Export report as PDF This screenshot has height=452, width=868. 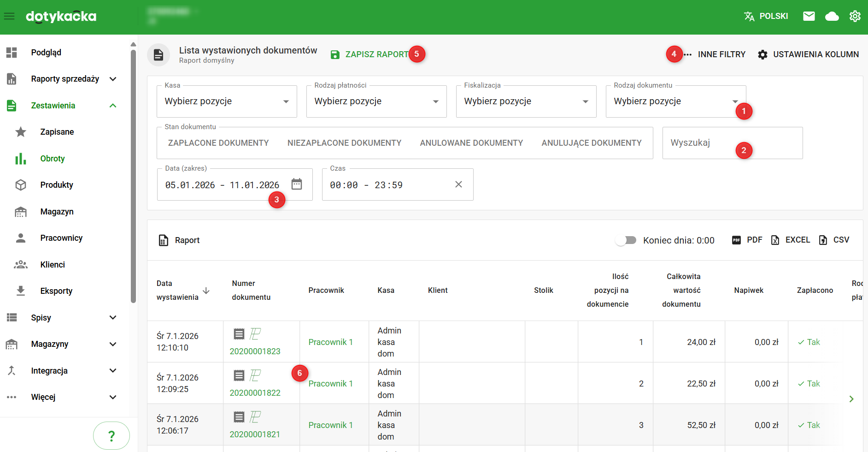(x=747, y=240)
